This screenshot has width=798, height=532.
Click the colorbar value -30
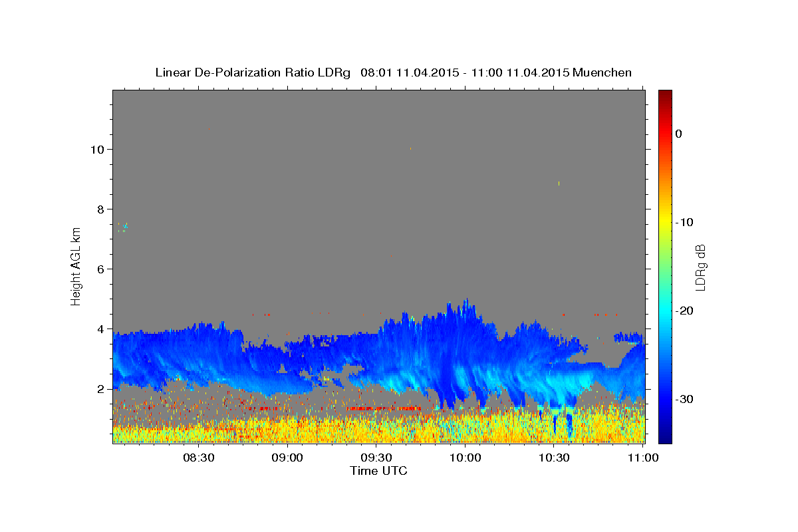point(685,399)
